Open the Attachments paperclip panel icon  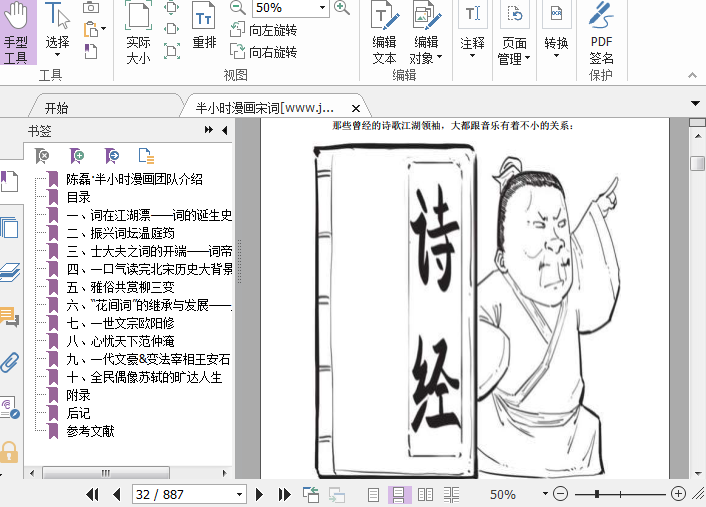(x=9, y=362)
